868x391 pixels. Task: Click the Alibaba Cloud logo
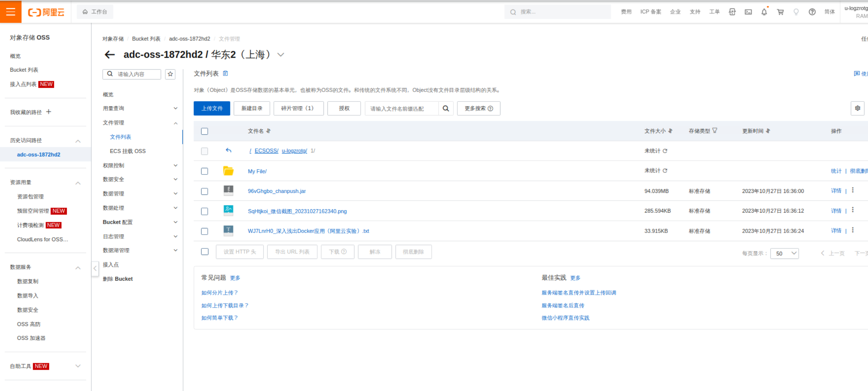[46, 12]
